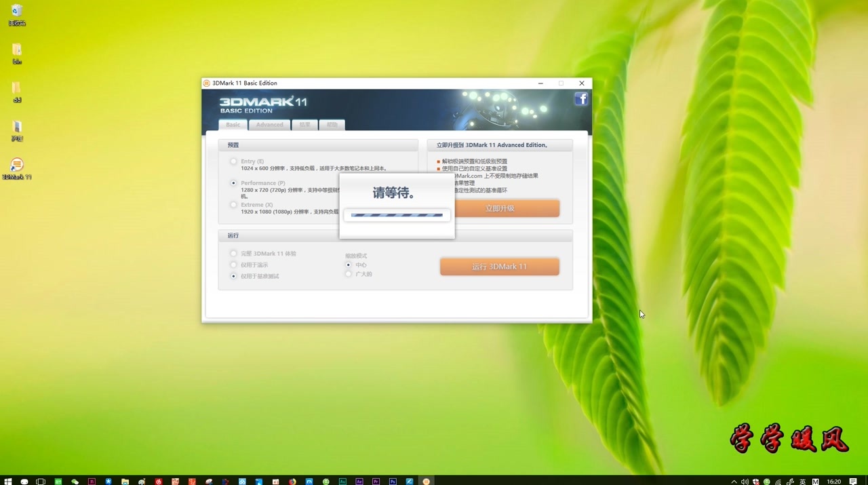Image resolution: width=868 pixels, height=485 pixels.
Task: Select the 3DMark 11 desktop shortcut
Action: (x=17, y=169)
